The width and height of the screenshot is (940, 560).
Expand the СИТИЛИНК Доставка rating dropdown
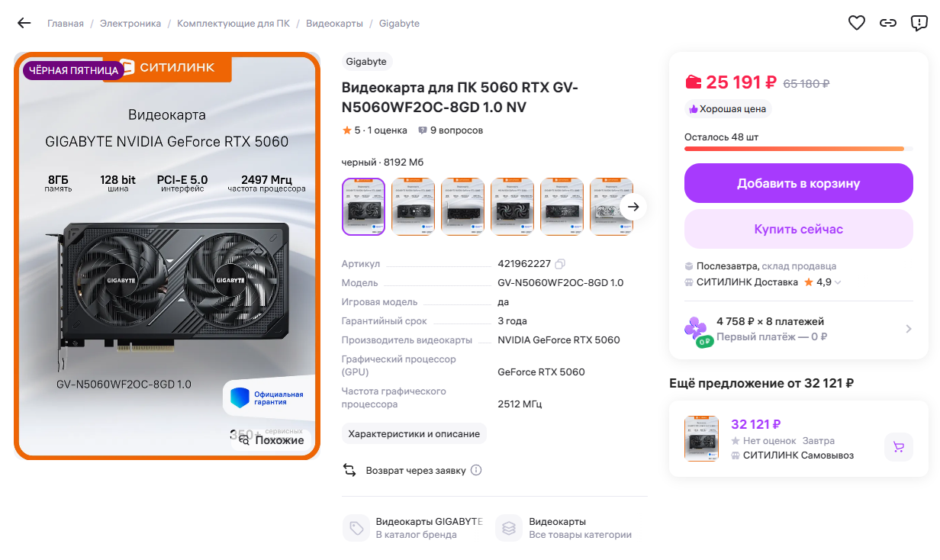point(838,282)
